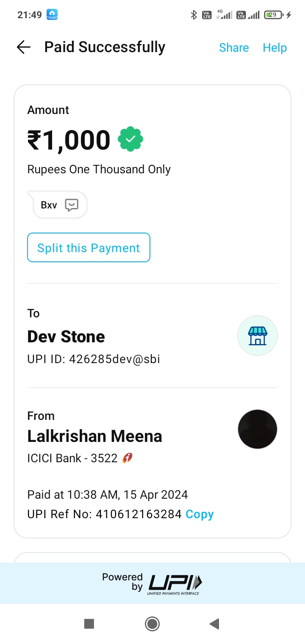The image size is (305, 644).
Task: Tap the battery indicator in status bar
Action: tap(273, 15)
